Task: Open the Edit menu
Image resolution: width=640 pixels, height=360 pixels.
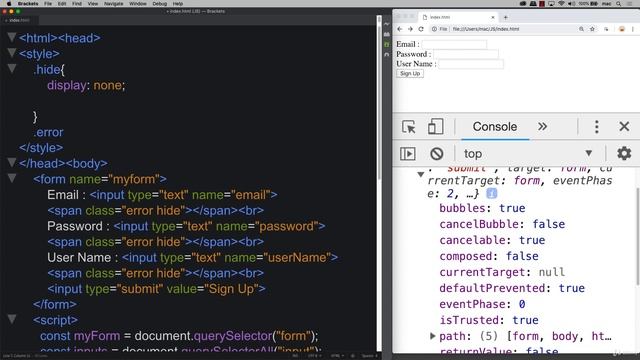Action: (62, 4)
